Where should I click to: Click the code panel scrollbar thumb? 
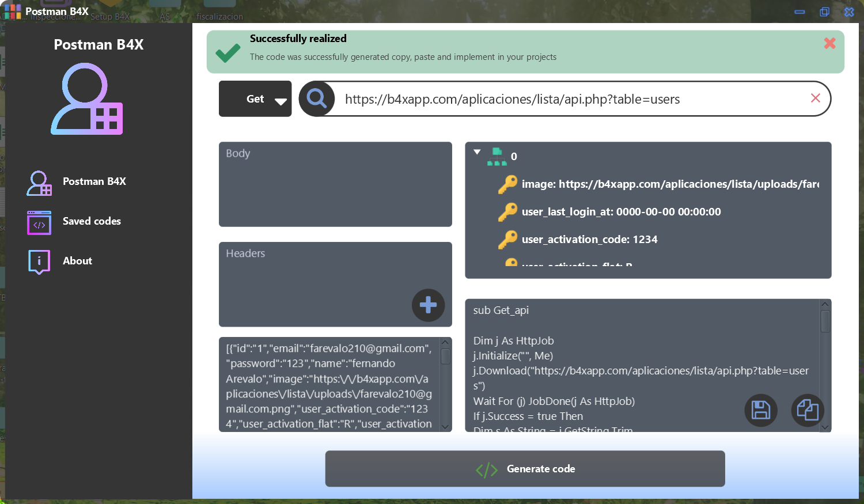pyautogui.click(x=825, y=321)
